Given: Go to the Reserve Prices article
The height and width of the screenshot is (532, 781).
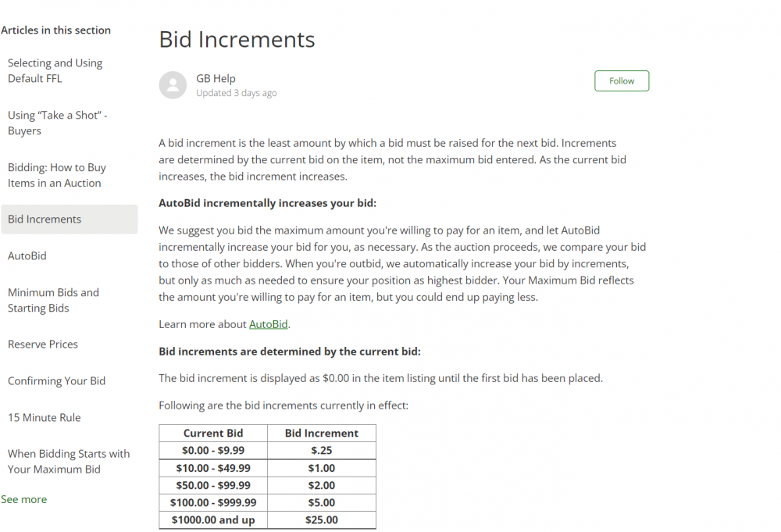Looking at the screenshot, I should [x=43, y=345].
